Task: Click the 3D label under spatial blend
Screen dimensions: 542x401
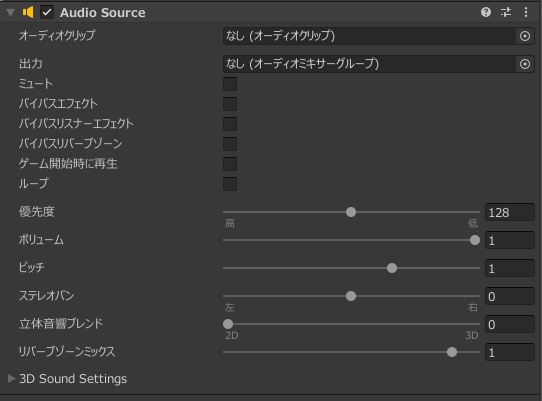Action: [x=472, y=335]
